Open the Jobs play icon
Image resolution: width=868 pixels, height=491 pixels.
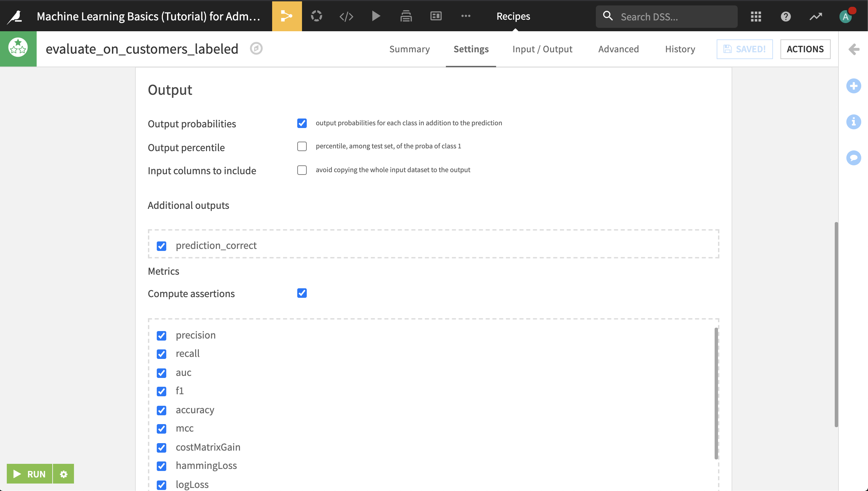[x=376, y=16]
